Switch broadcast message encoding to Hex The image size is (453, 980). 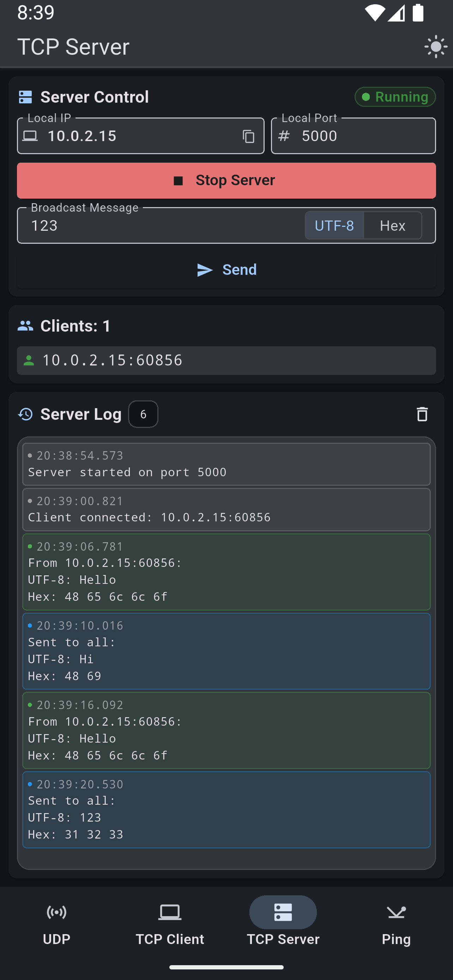(x=393, y=226)
